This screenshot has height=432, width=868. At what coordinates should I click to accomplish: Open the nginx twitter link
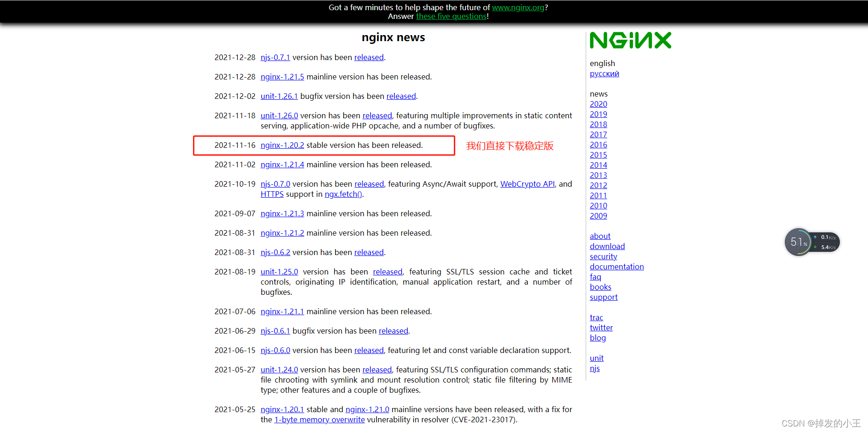(601, 328)
